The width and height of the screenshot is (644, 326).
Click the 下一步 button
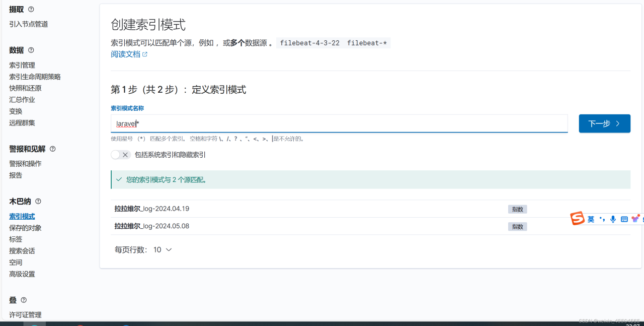coord(604,123)
